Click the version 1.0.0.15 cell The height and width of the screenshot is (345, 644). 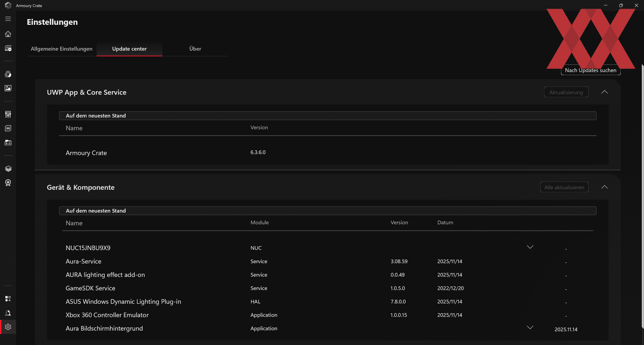(399, 315)
